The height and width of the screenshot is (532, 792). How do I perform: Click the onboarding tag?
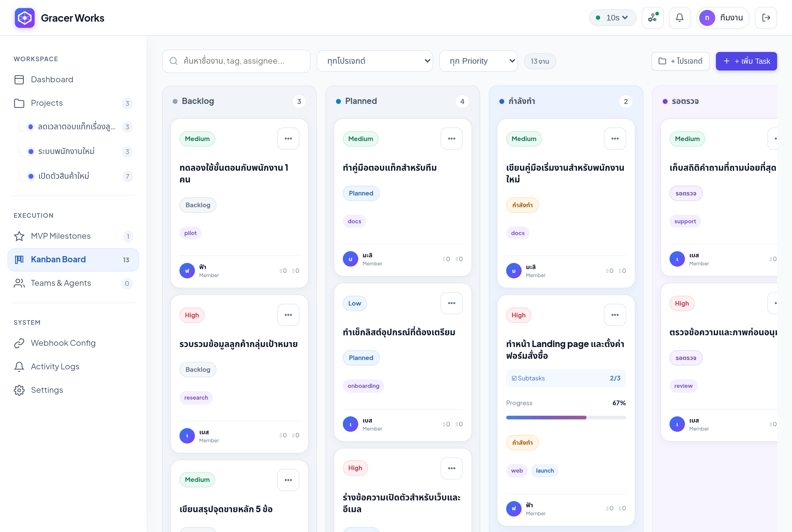coord(363,386)
